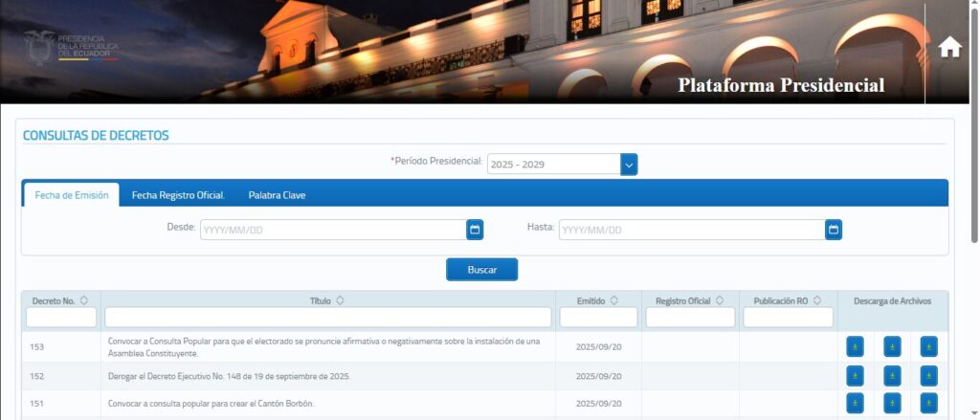Image resolution: width=980 pixels, height=420 pixels.
Task: Download first file for decree 151
Action: [x=855, y=404]
